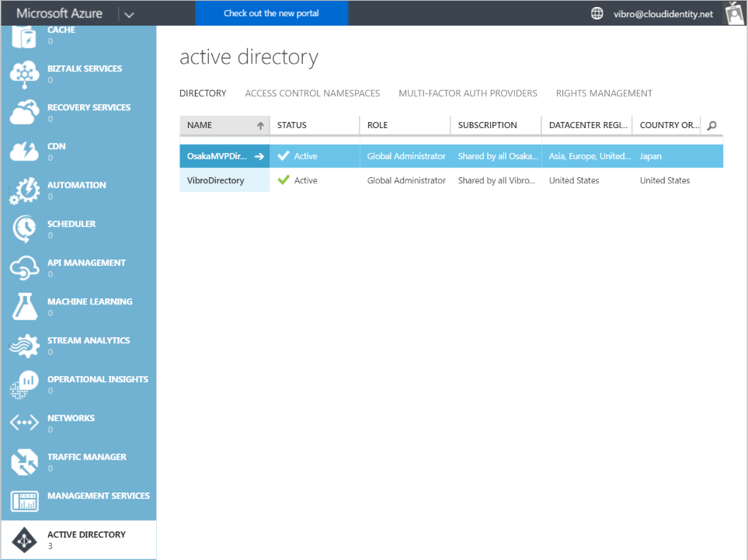
Task: Click Global Administrator in OsakaMVPDir row
Action: [406, 156]
